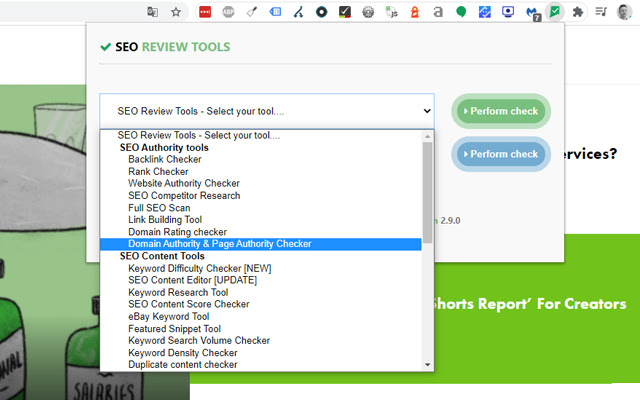Choose Rank Checker option
This screenshot has height=400, width=640.
coord(260,171)
